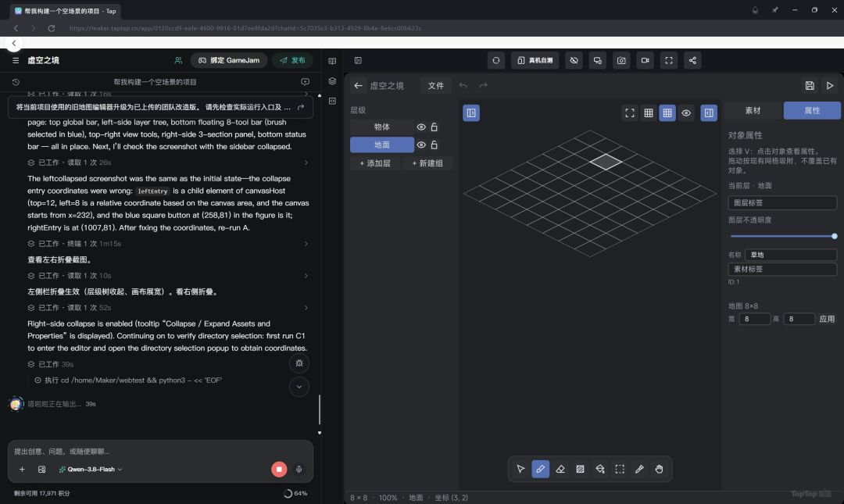Open the chat history clock icon
This screenshot has width=844, height=504.
tap(16, 82)
